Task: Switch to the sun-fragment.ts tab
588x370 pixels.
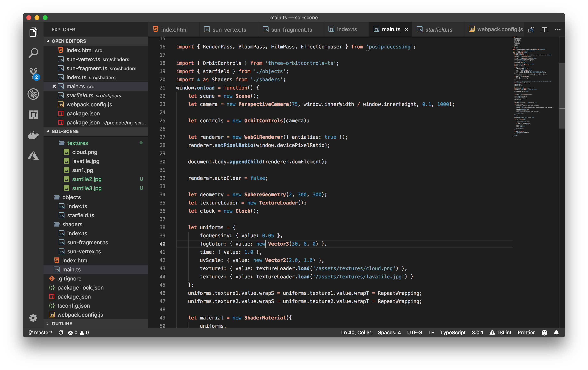Action: pyautogui.click(x=291, y=30)
